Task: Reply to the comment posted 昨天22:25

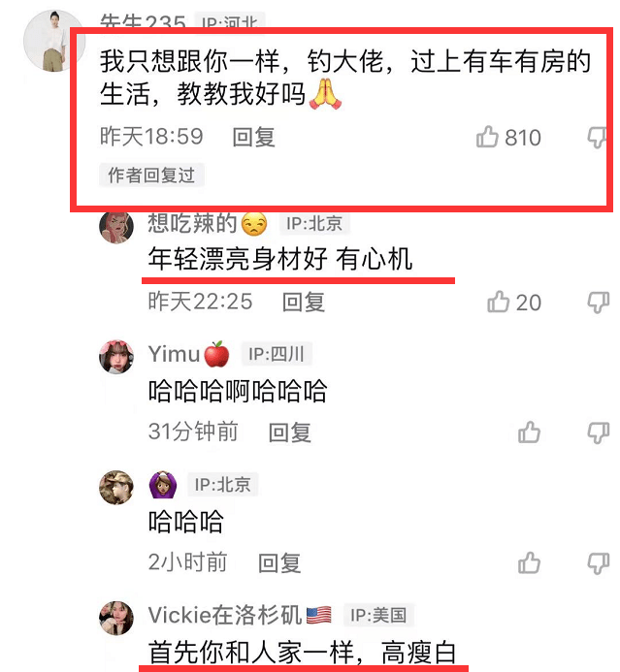Action: (x=303, y=303)
